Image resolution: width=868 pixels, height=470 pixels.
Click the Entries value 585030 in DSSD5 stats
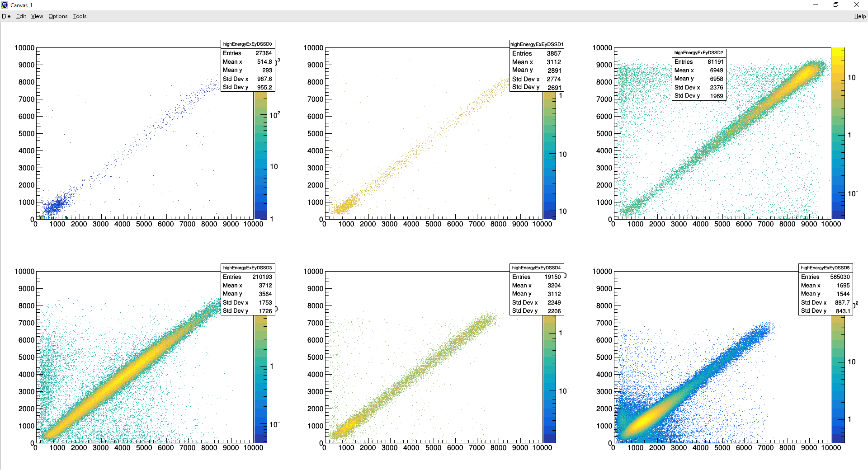840,277
